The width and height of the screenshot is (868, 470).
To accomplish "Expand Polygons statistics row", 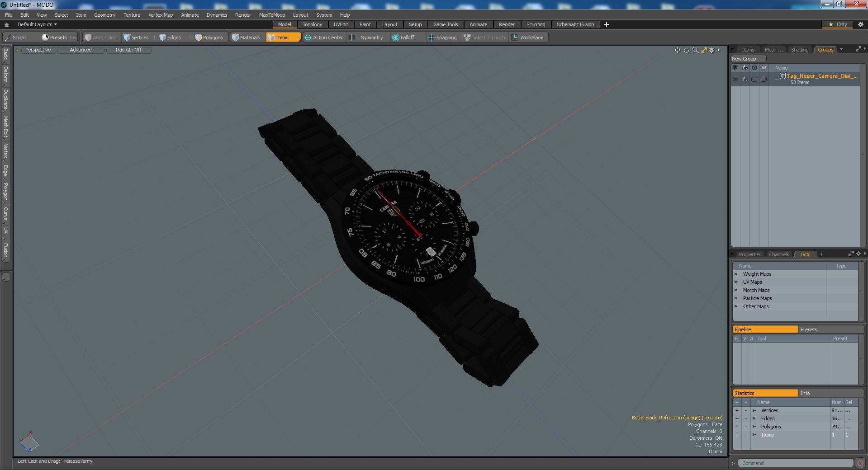I will [754, 427].
